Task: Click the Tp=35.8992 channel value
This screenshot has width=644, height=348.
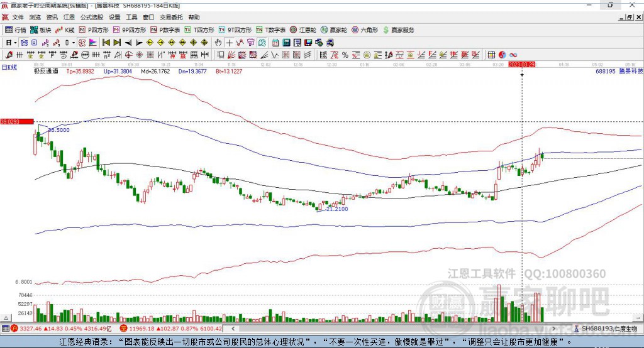Action: [x=80, y=71]
